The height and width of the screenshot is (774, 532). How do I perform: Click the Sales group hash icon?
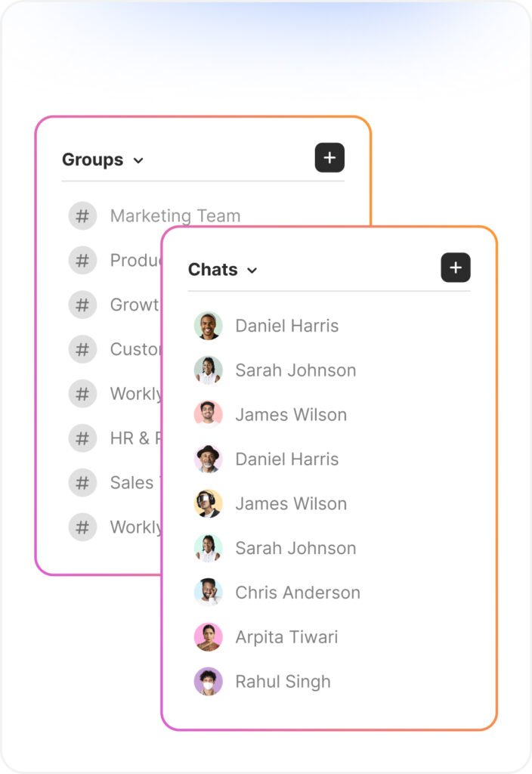coord(82,482)
